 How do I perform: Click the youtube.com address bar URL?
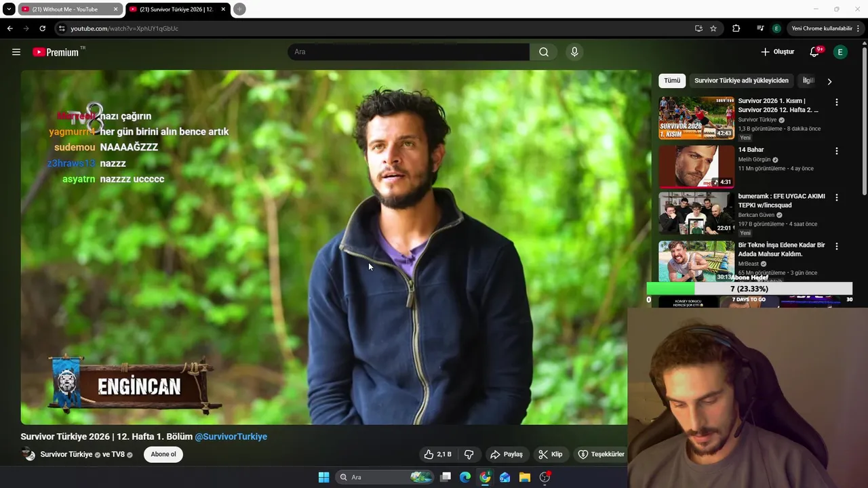[124, 28]
